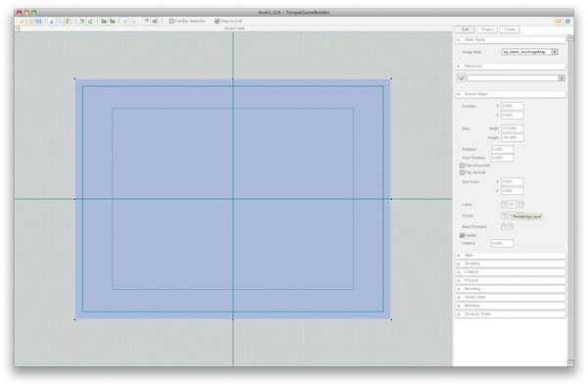Click the Position Y input field

(513, 115)
